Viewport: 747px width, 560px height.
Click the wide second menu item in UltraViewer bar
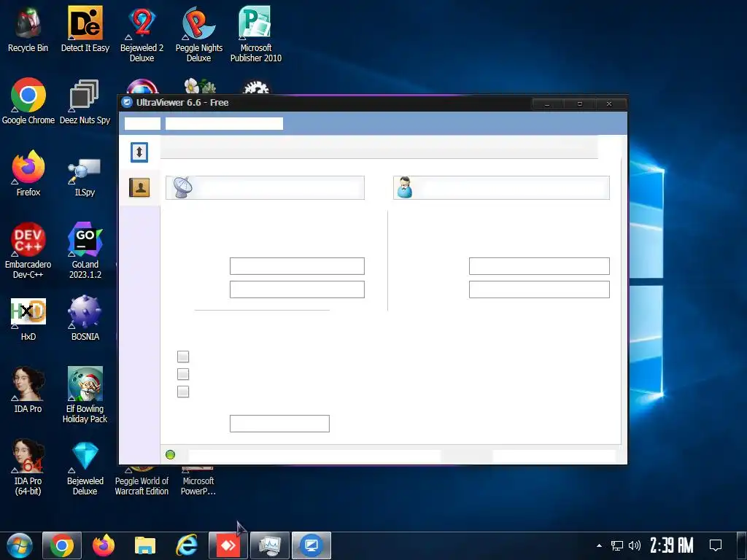224,124
